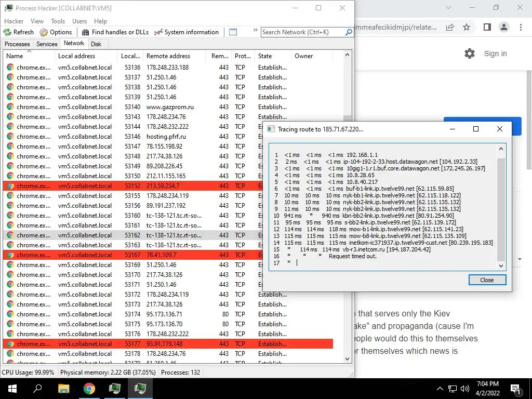Open Chrome from the taskbar
This screenshot has width=532, height=399.
point(89,389)
